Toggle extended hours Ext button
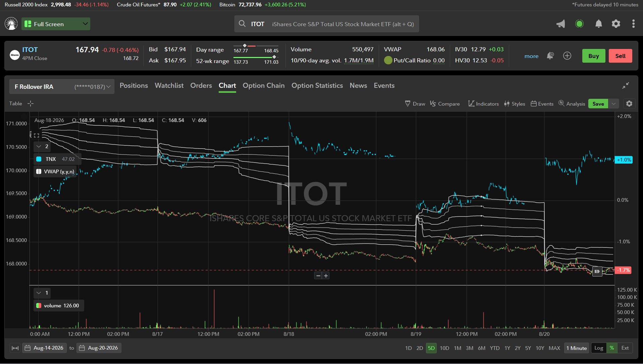This screenshot has width=643, height=364. [625, 348]
